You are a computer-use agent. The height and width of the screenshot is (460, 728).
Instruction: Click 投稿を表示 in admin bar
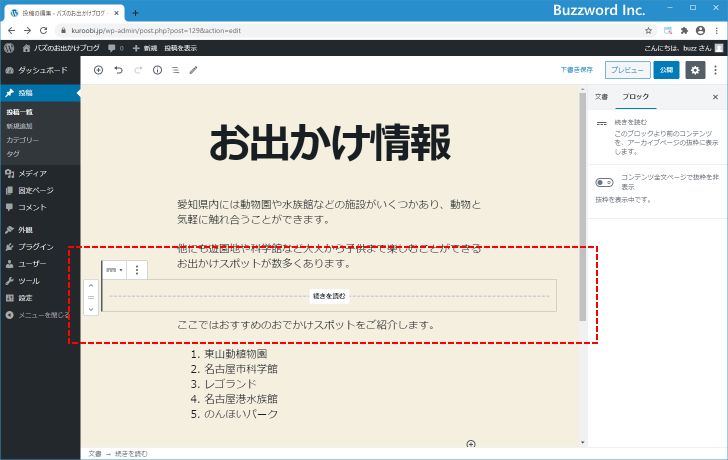click(181, 48)
